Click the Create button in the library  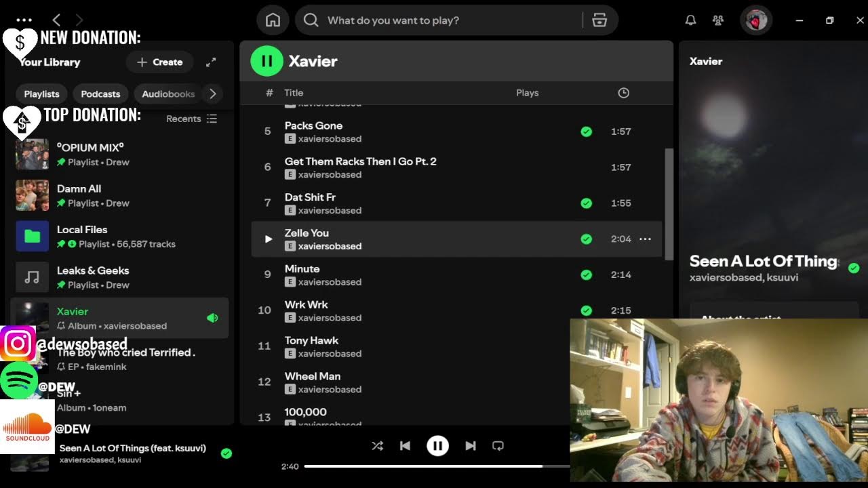tap(159, 62)
